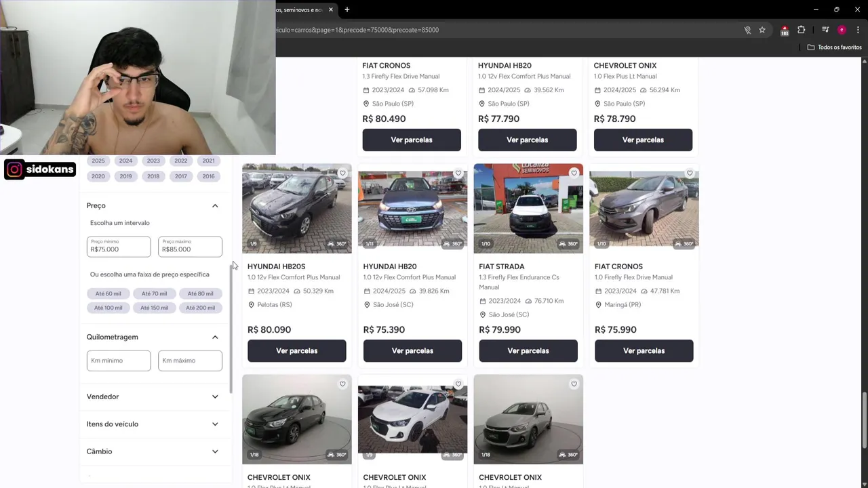Favorite the Hyundai HB20S listing heart

click(342, 173)
